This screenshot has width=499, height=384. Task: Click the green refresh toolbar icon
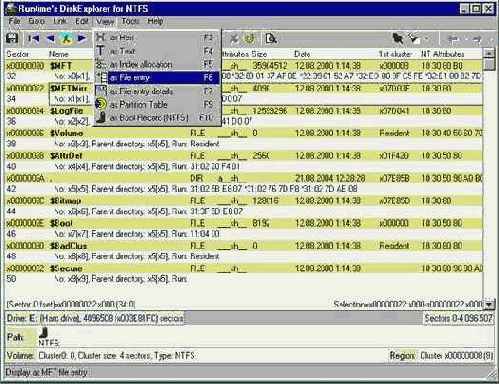point(249,39)
